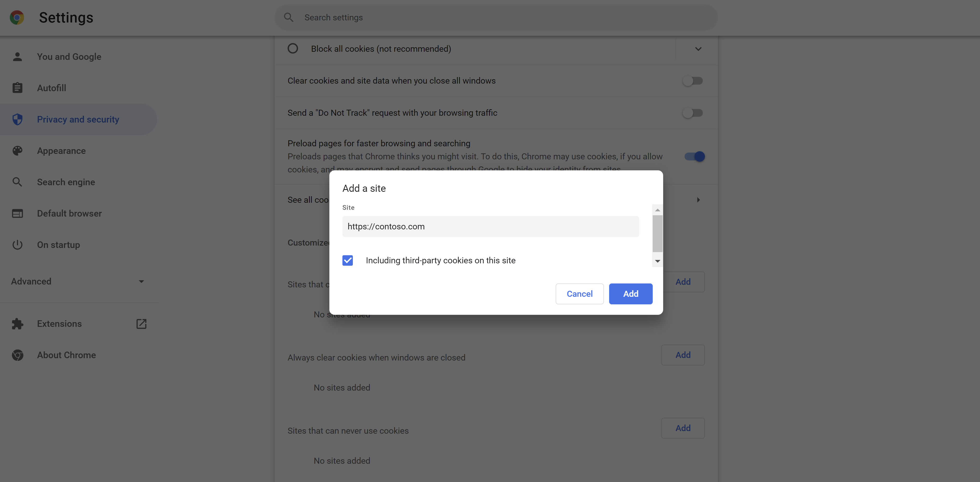The image size is (980, 482).
Task: Enable Clear cookies when you close all windows
Action: 692,81
